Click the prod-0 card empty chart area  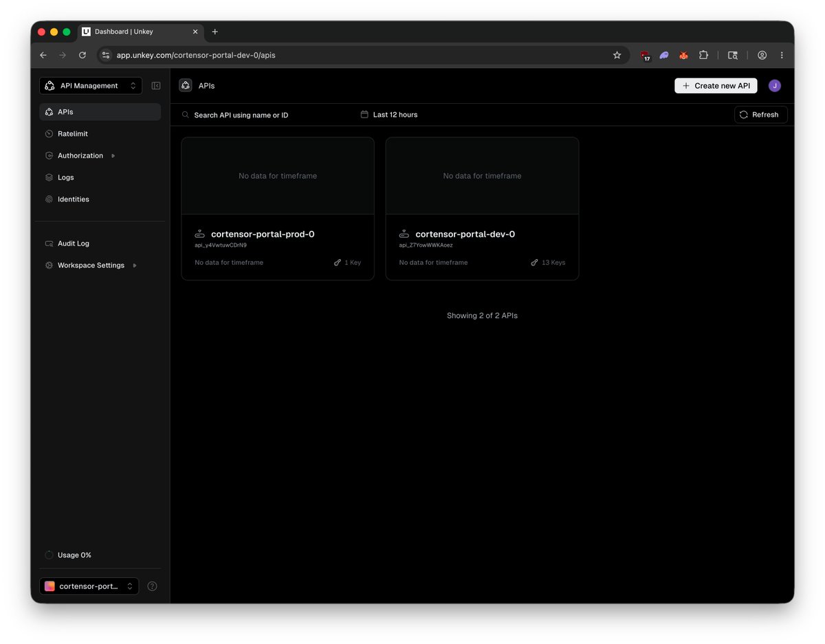point(278,176)
